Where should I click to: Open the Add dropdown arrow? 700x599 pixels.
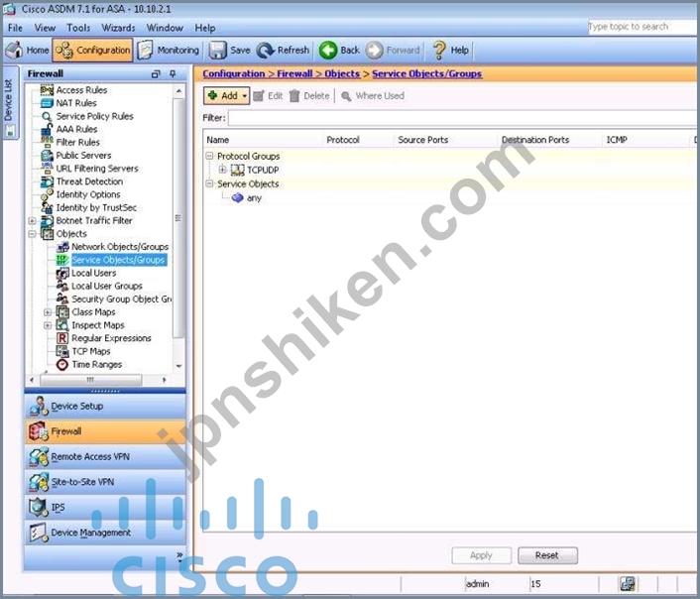(245, 95)
